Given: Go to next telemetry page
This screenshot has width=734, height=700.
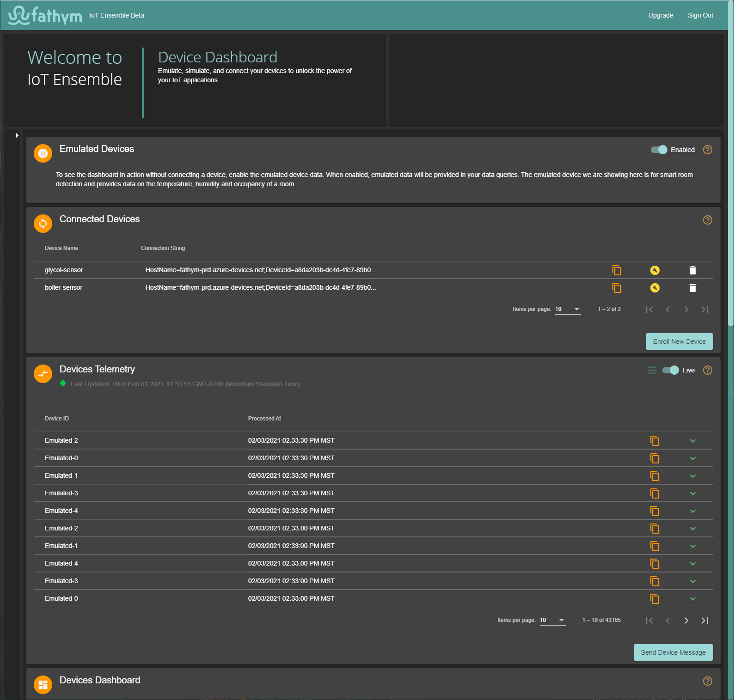Looking at the screenshot, I should pos(686,621).
